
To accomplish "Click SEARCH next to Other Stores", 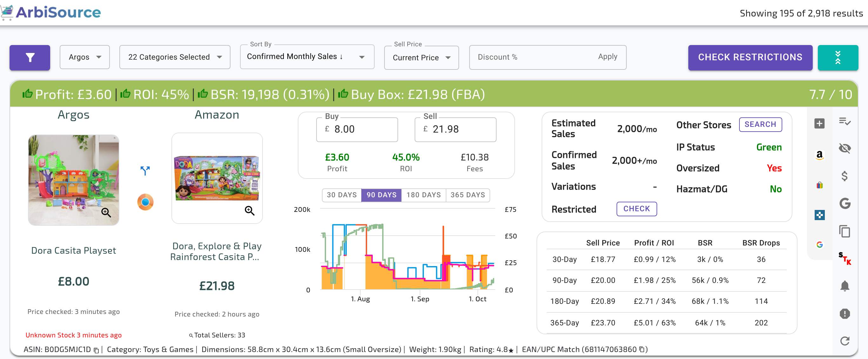I will [x=760, y=125].
